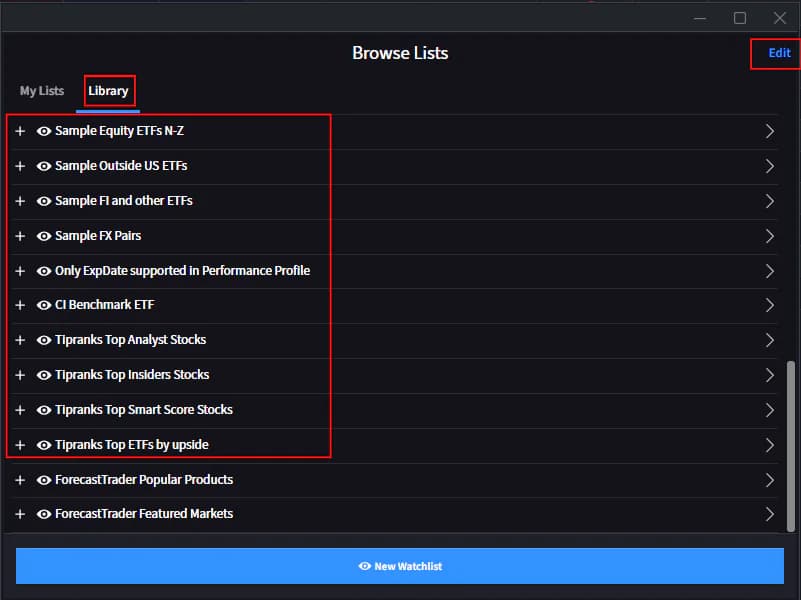Image resolution: width=801 pixels, height=600 pixels.
Task: Click eye icon for Tipranks Top Analyst Stocks
Action: point(44,340)
